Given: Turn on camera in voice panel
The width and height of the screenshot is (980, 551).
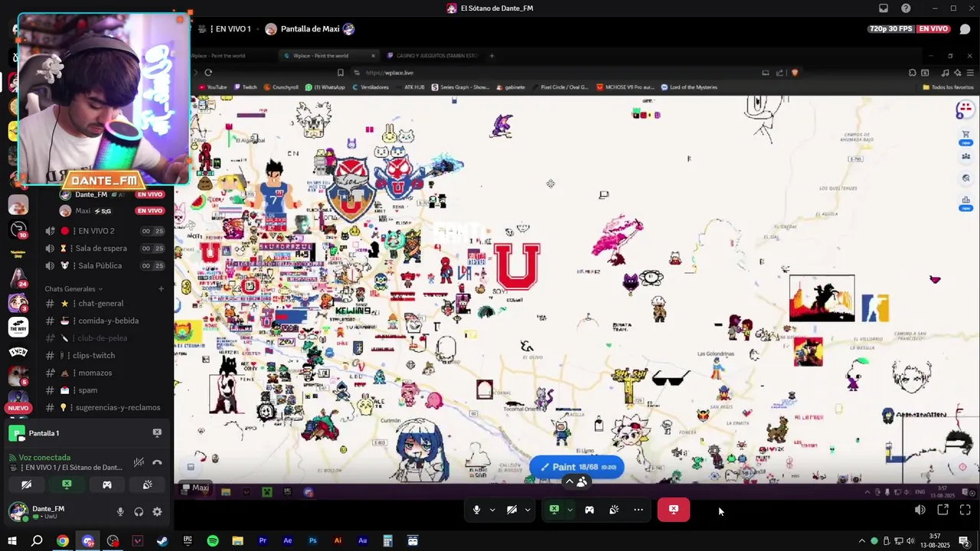Looking at the screenshot, I should (26, 485).
